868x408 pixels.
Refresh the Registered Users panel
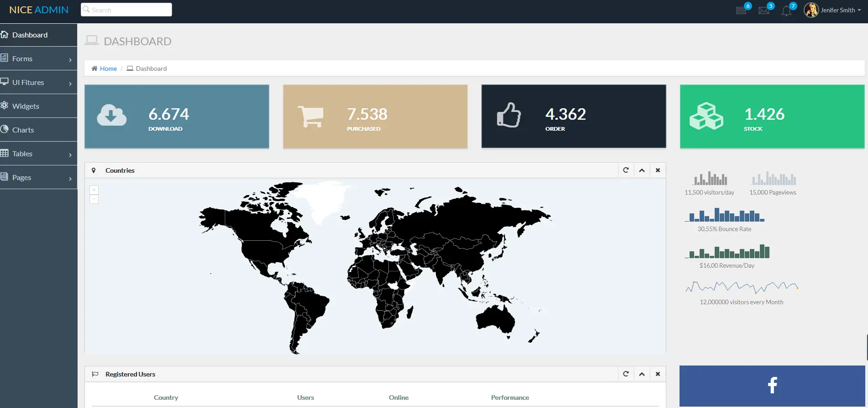[x=626, y=374]
